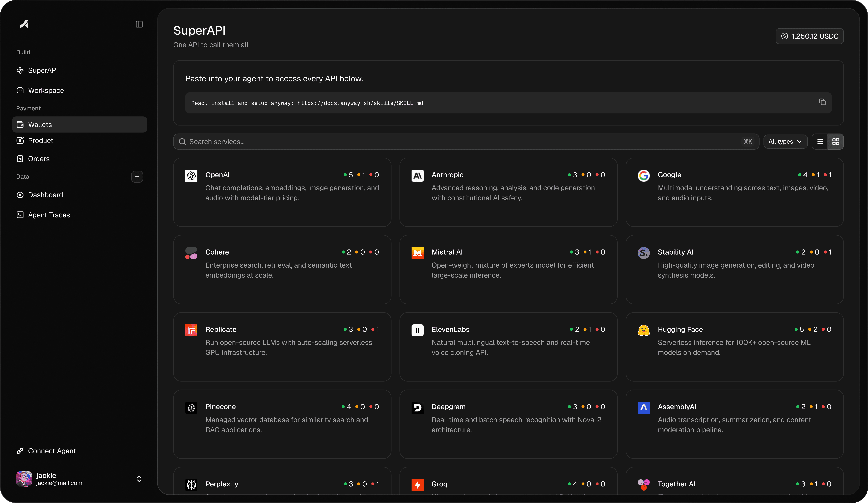Open Dashboard in the sidebar
The height and width of the screenshot is (503, 868).
click(80, 195)
